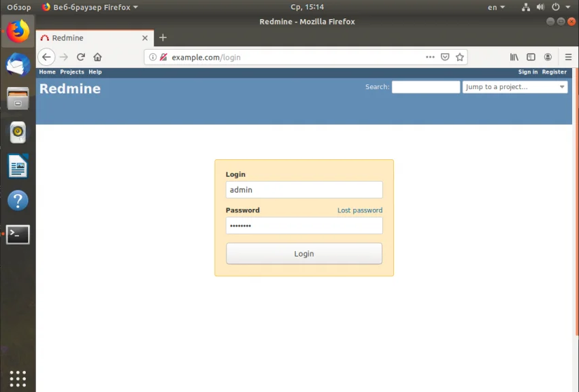The height and width of the screenshot is (392, 579).
Task: Open the Firefox hamburger menu
Action: [568, 57]
